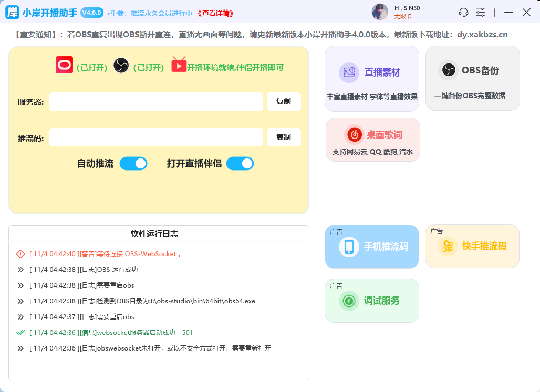
Task: Click 复制 next to the 推流码 field
Action: 284,137
